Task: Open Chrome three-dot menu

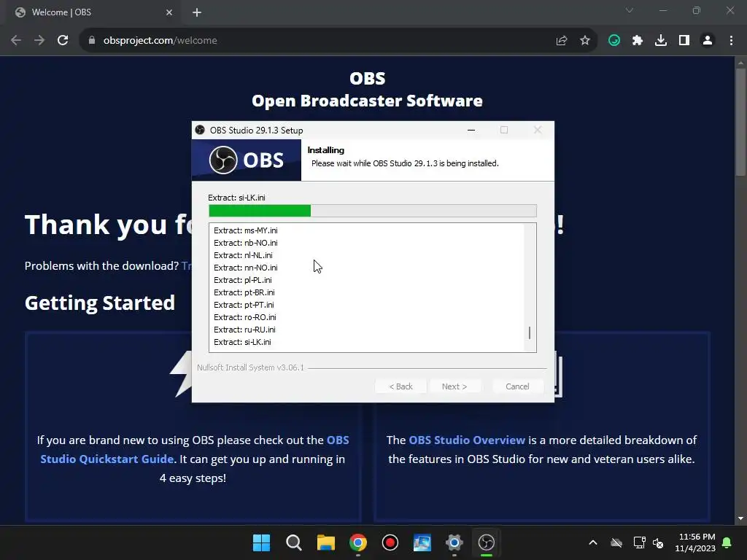Action: (x=731, y=41)
